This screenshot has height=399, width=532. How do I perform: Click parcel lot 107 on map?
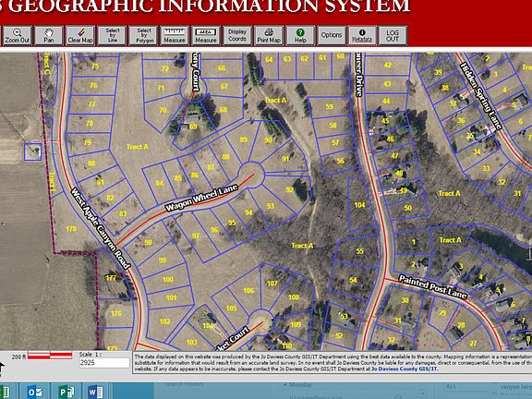pos(272,284)
